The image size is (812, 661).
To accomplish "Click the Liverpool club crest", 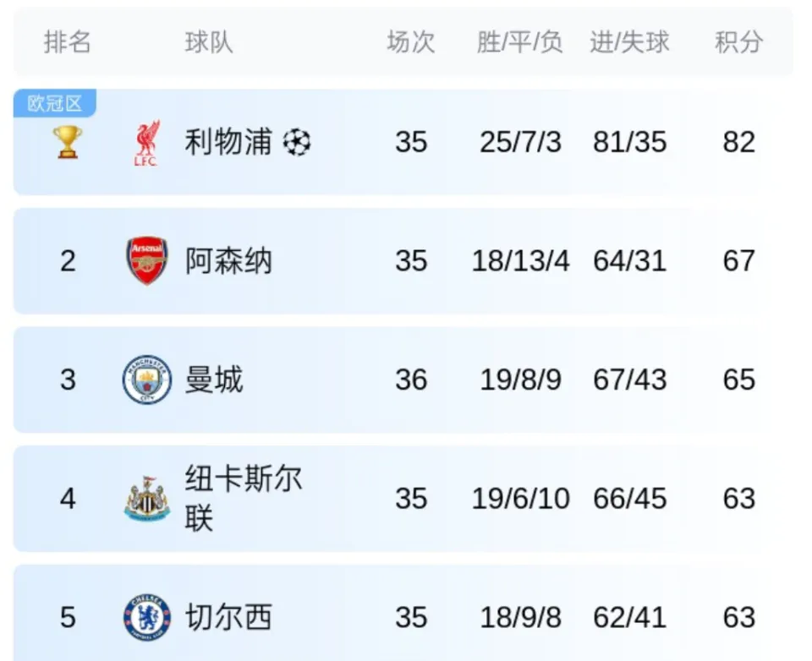I will [x=146, y=143].
